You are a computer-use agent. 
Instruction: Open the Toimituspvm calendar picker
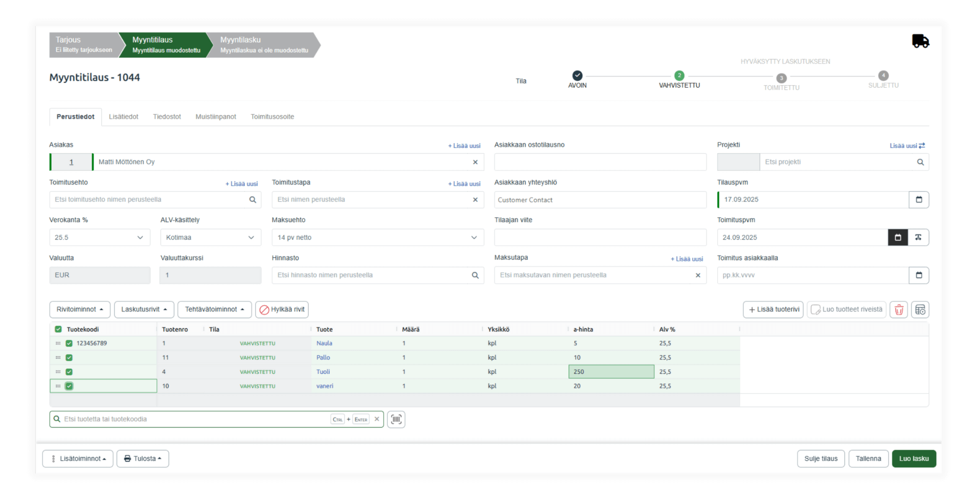(898, 237)
